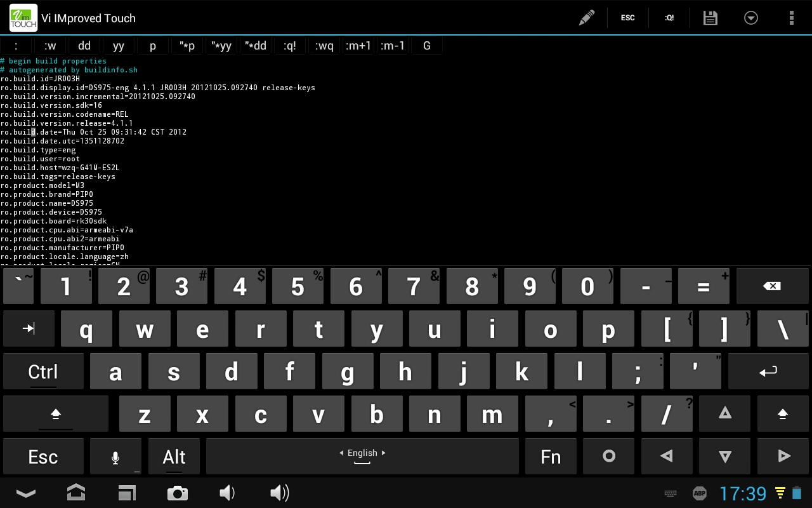812x508 pixels.
Task: Tap the camera screenshot icon in navigation bar
Action: tap(177, 493)
